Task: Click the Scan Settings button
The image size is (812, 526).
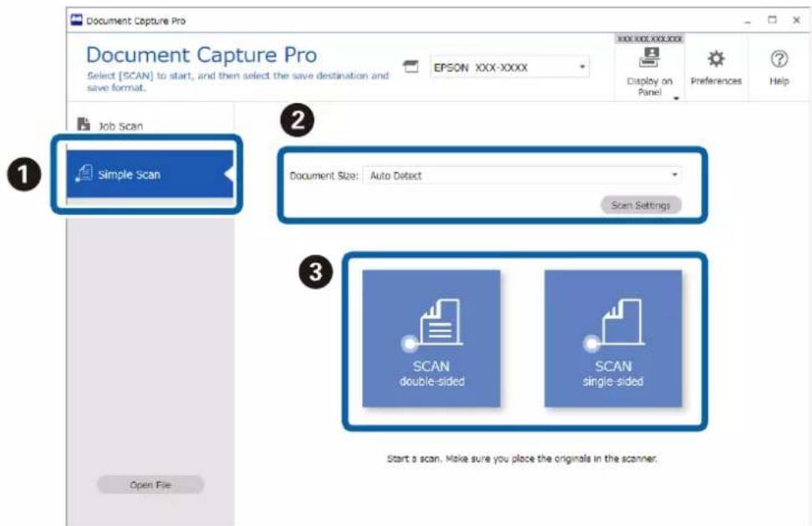Action: click(641, 206)
